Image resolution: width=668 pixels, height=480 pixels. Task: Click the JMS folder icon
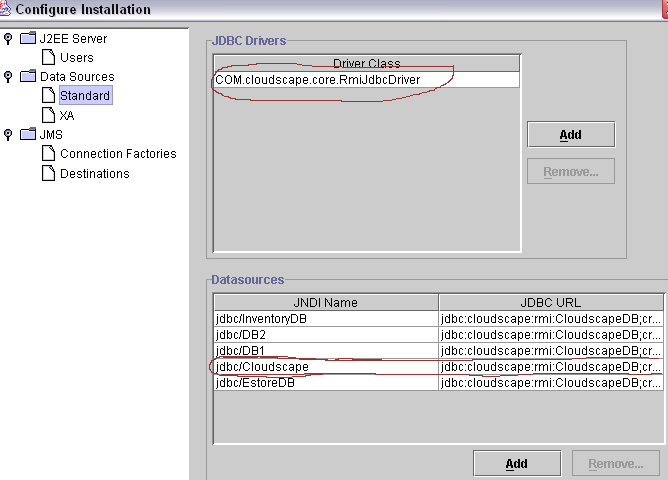(x=27, y=135)
